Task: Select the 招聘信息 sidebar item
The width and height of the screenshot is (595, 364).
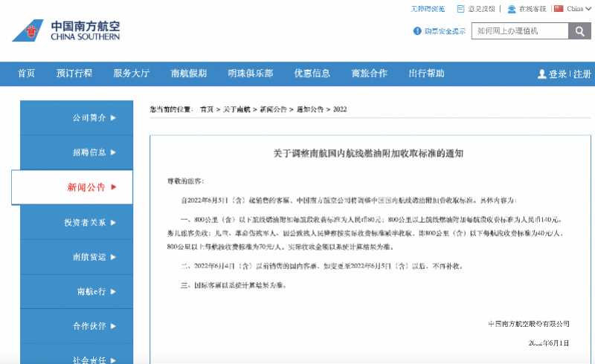Action: click(x=77, y=152)
